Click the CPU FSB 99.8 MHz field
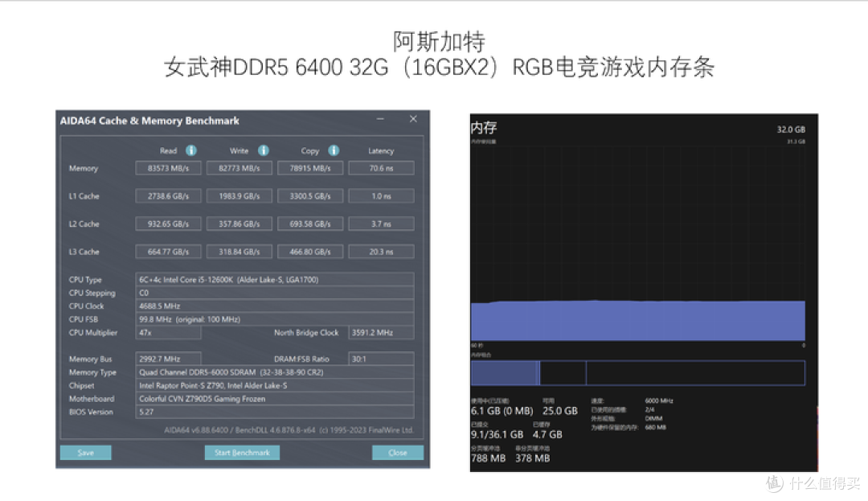This screenshot has width=868, height=501. (x=275, y=319)
